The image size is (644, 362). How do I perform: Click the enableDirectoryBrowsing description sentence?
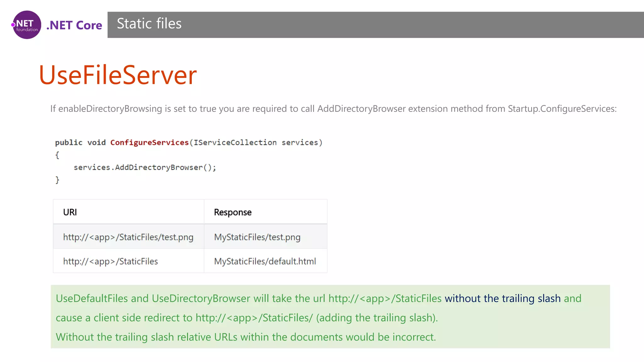333,109
